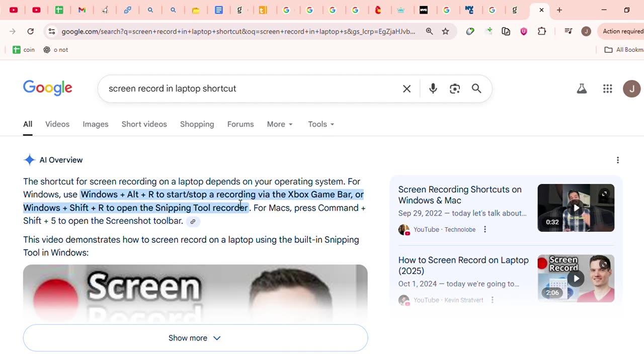Screen dimensions: 644x362
Task: Click the Technolobe channel avatar
Action: point(404,230)
